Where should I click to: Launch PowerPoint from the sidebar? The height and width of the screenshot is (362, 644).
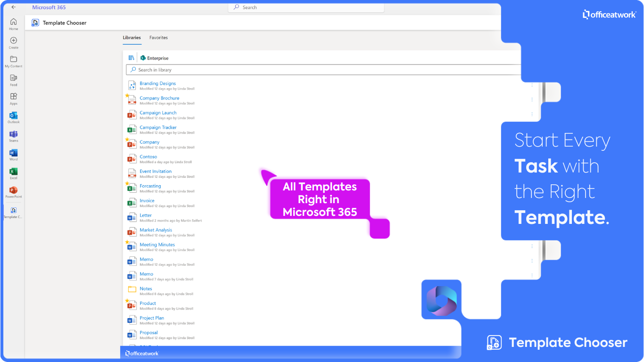click(14, 192)
